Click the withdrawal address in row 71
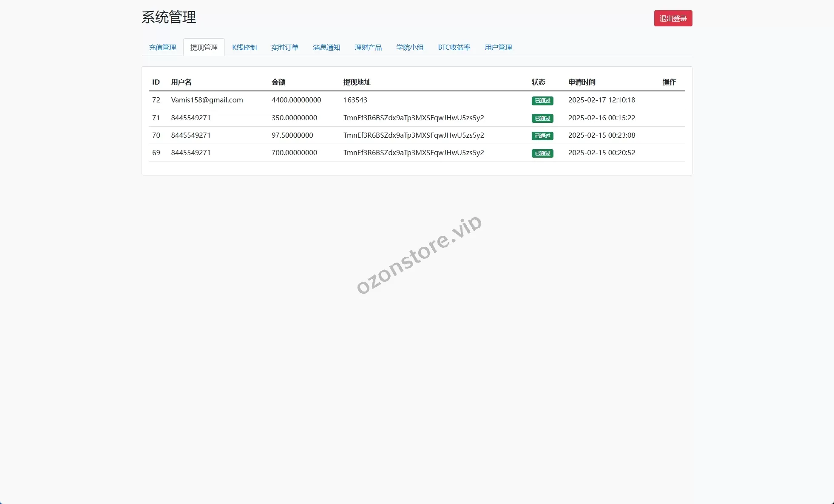834x504 pixels. (x=413, y=118)
